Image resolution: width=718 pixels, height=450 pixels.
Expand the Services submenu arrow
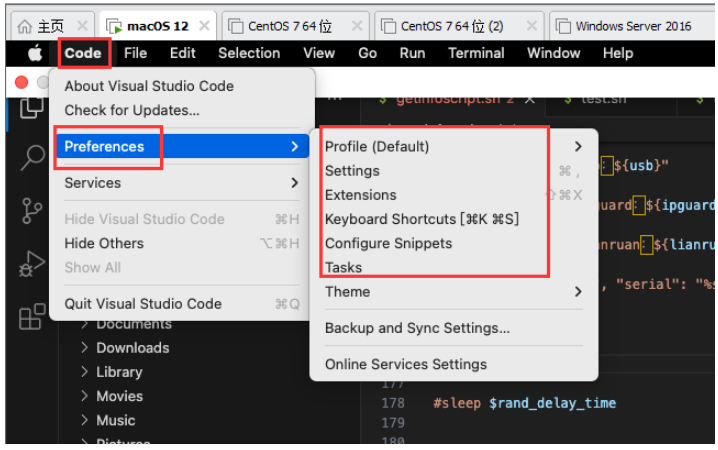[295, 183]
